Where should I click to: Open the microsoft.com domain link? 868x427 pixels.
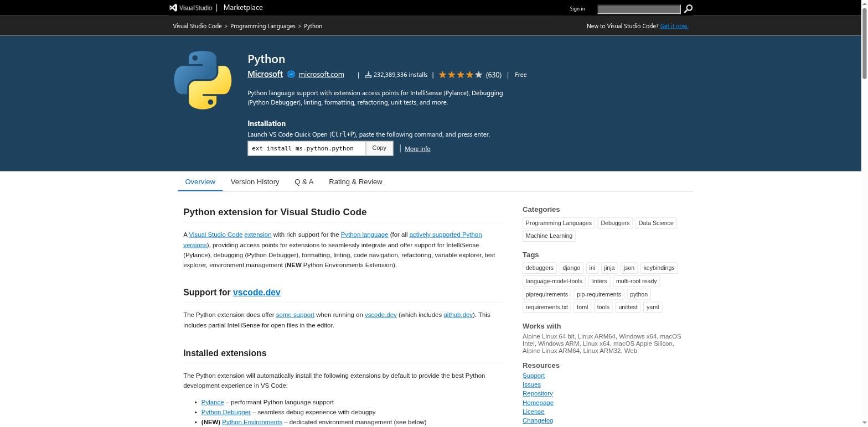pos(321,75)
